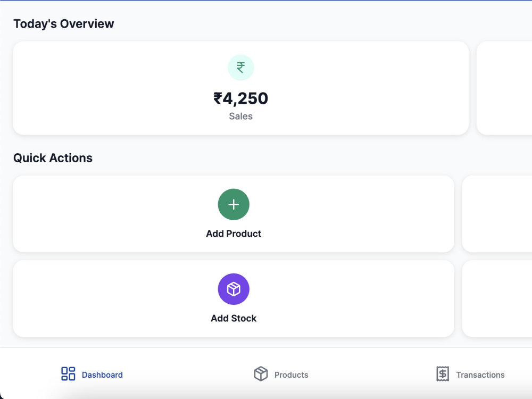Open the Dashboard tab label
532x399 pixels.
point(102,375)
